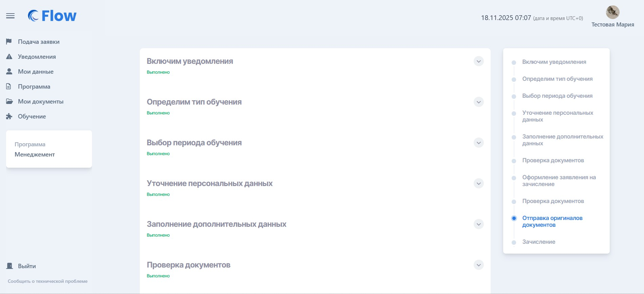Click Сообщить о технической проблеме link
Viewport: 644px width, 294px height.
point(48,281)
